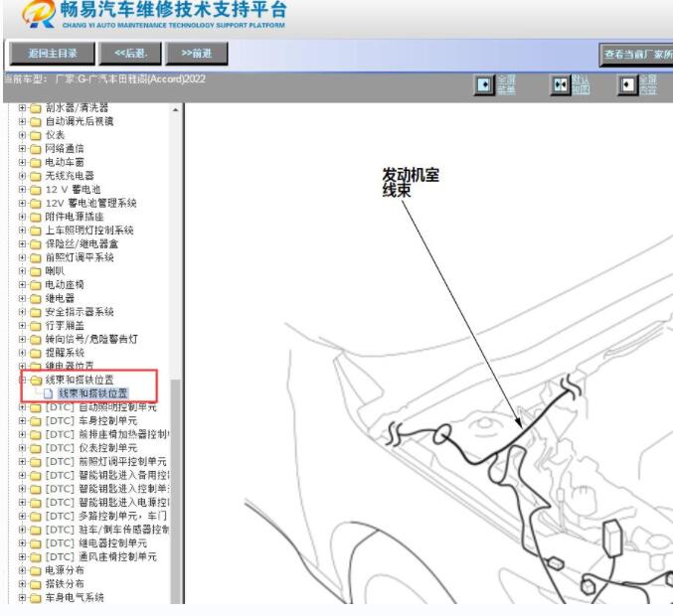Click folder icon of 喇叭
673x616 pixels.
(35, 271)
